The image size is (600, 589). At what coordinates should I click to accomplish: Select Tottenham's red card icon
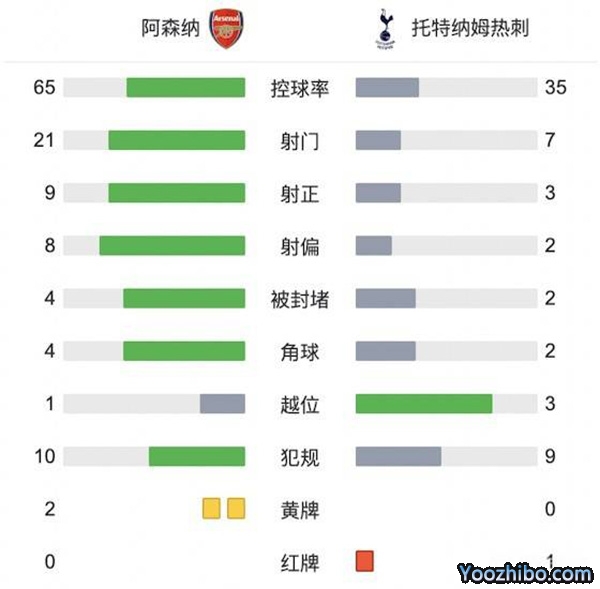pyautogui.click(x=364, y=561)
